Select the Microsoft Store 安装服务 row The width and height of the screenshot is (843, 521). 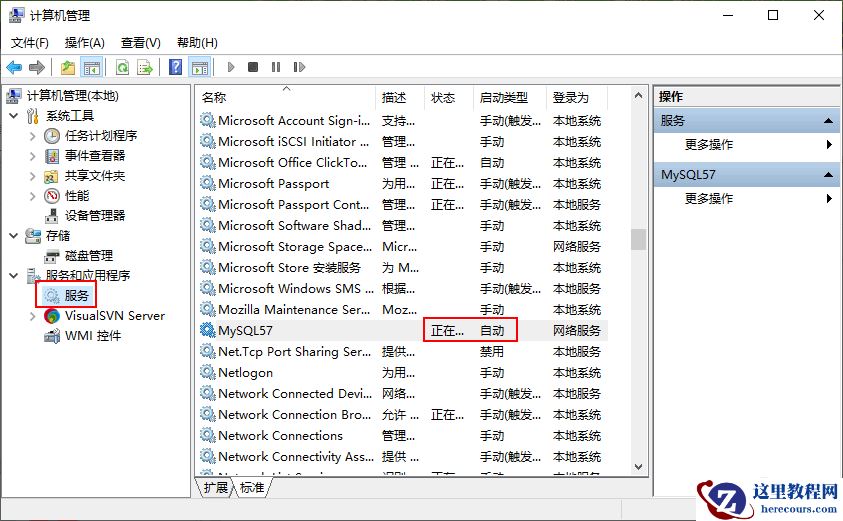(403, 267)
